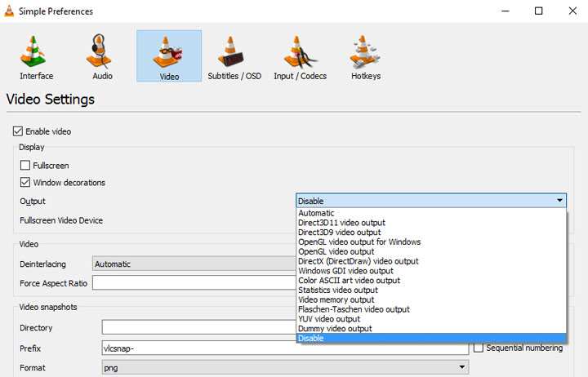Click the VLC cone icon in the title bar
This screenshot has width=588, height=377.
[9, 11]
